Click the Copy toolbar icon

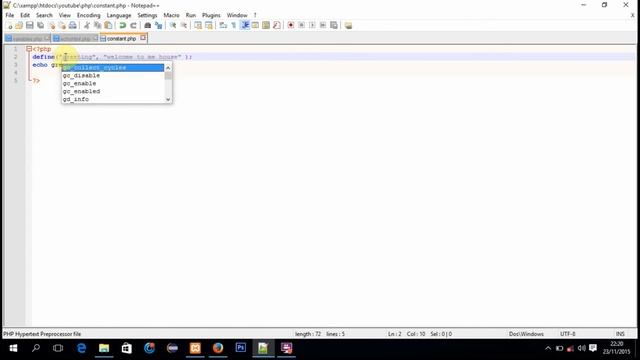coord(98,25)
